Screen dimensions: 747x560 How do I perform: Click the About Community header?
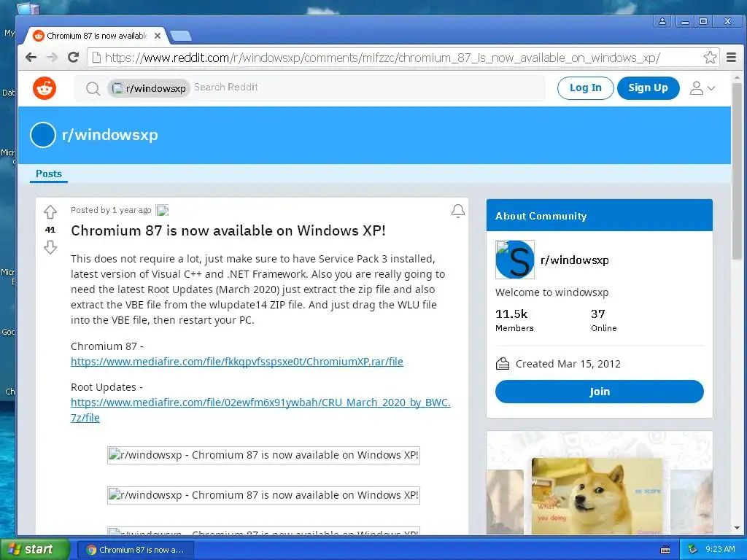600,215
